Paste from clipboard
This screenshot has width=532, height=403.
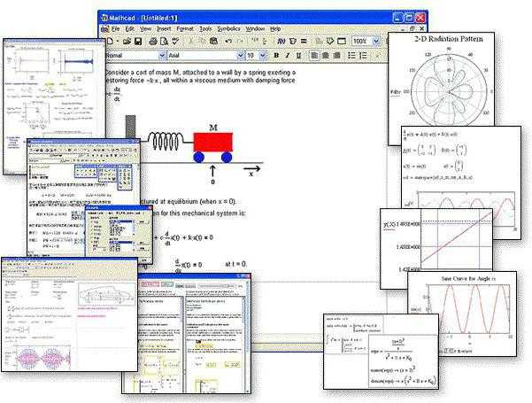[x=213, y=41]
